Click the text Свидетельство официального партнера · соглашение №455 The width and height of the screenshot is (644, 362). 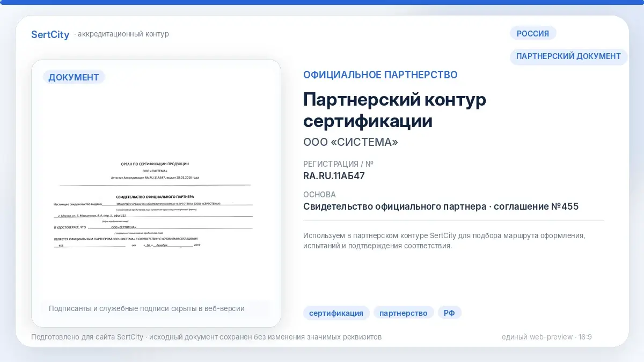[x=441, y=206]
